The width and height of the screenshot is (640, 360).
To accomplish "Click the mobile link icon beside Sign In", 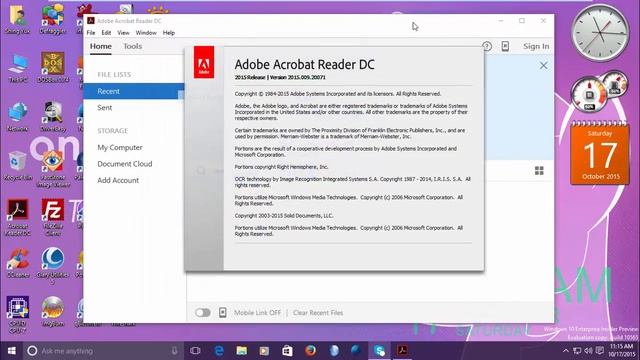I will coord(505,46).
